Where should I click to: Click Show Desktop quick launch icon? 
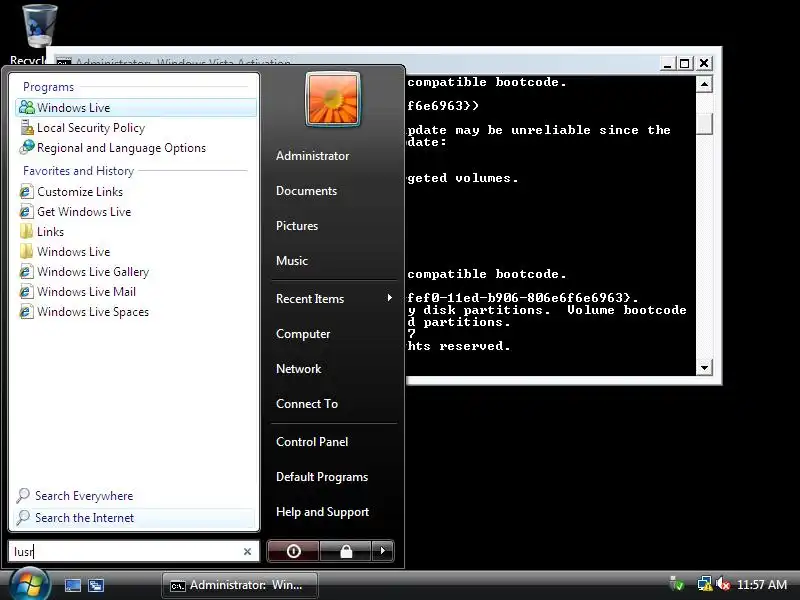point(72,585)
